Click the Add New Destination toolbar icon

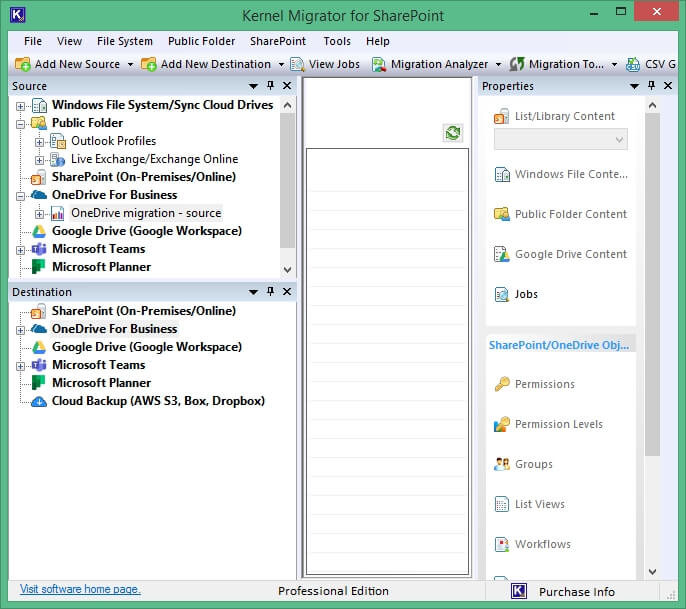point(149,64)
